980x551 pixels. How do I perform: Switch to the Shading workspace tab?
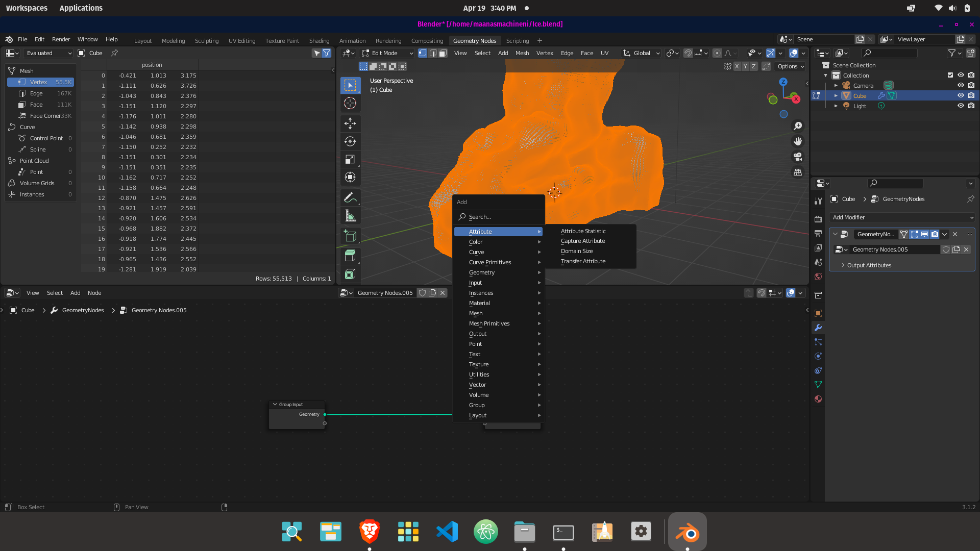coord(319,41)
